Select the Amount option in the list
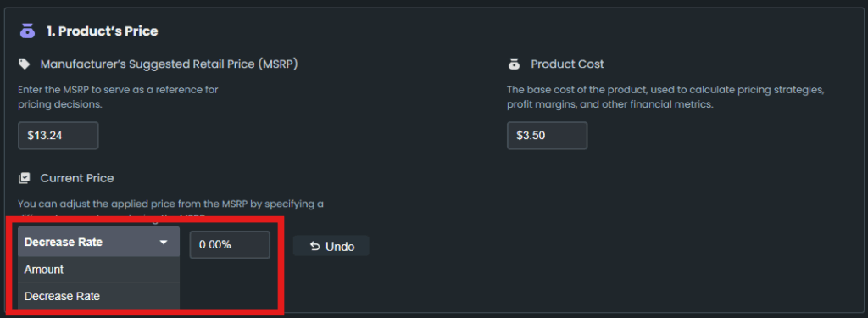The height and width of the screenshot is (318, 868). coord(98,270)
